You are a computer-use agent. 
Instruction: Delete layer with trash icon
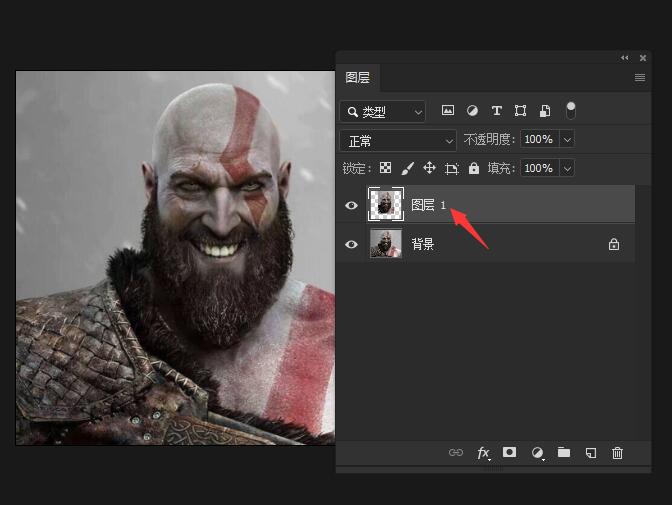[x=617, y=453]
